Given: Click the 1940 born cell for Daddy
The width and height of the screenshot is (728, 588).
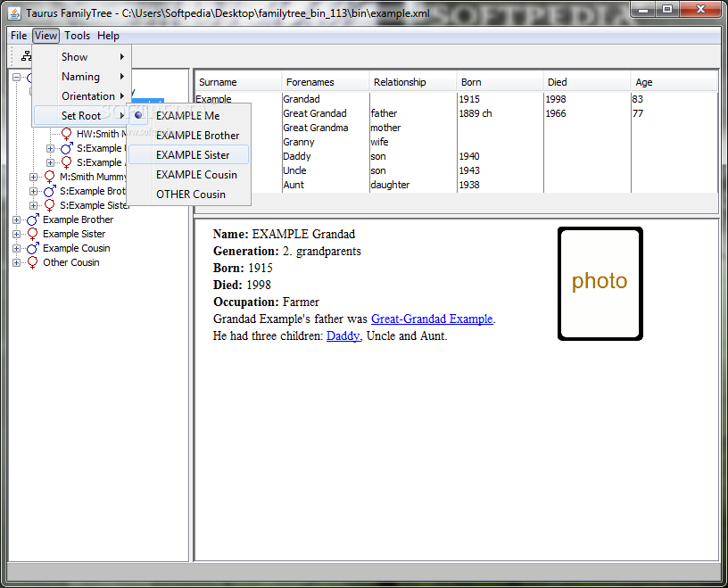Looking at the screenshot, I should pos(500,156).
